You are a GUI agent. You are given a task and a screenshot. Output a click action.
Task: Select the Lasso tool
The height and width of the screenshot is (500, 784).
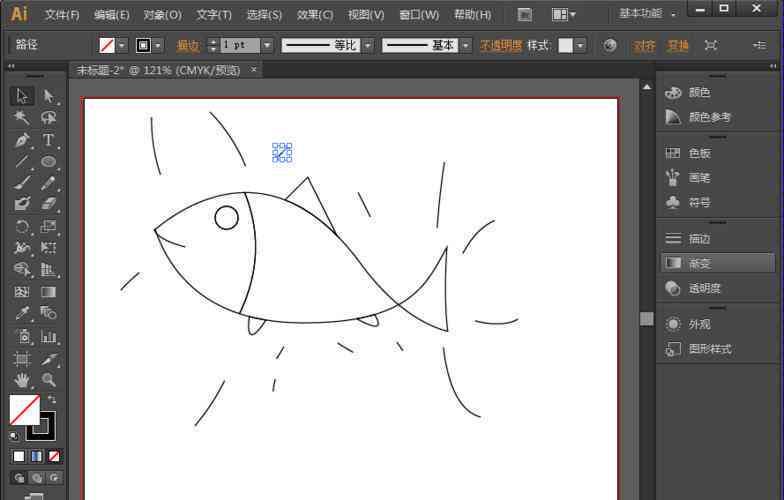(48, 118)
